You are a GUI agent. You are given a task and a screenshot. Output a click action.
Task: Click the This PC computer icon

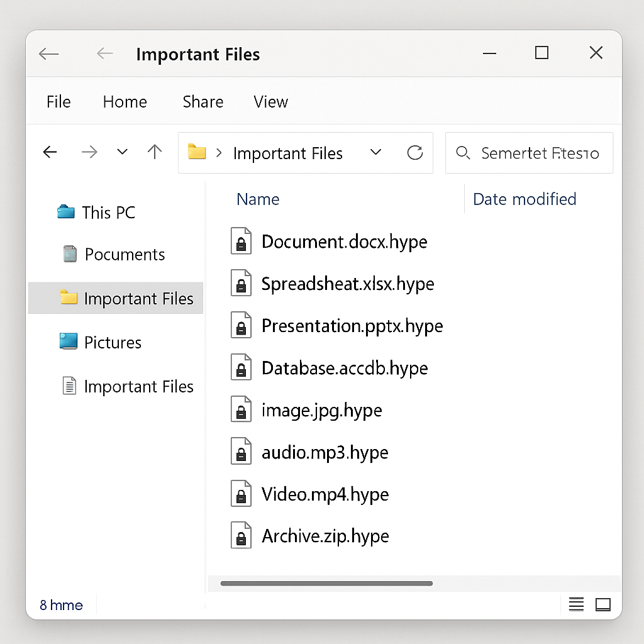click(66, 213)
